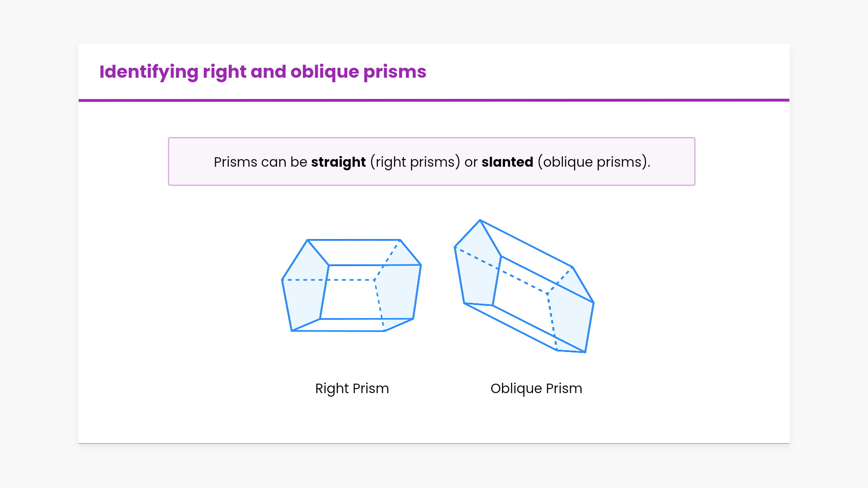Click the 'Oblique Prism' caption
868x488 pixels.
pyautogui.click(x=536, y=388)
